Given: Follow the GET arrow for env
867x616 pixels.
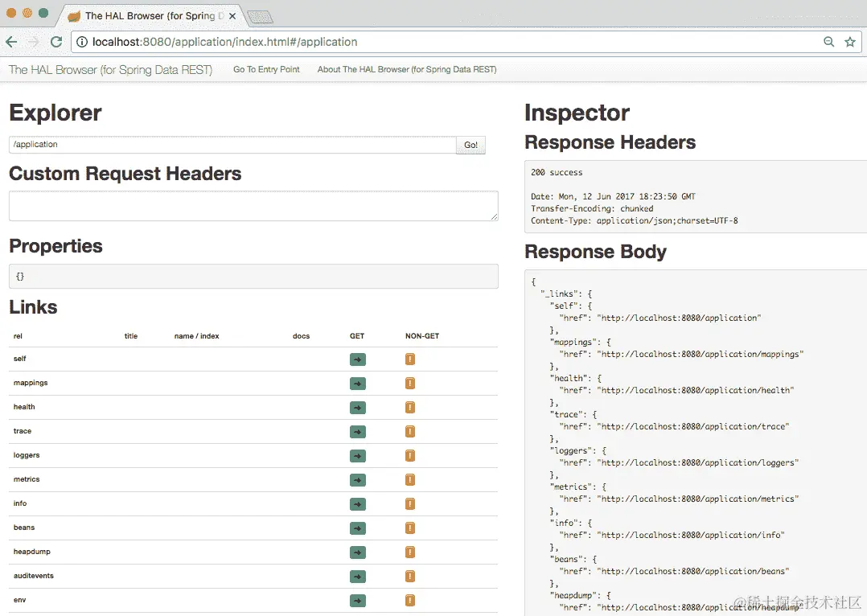Looking at the screenshot, I should pos(358,601).
